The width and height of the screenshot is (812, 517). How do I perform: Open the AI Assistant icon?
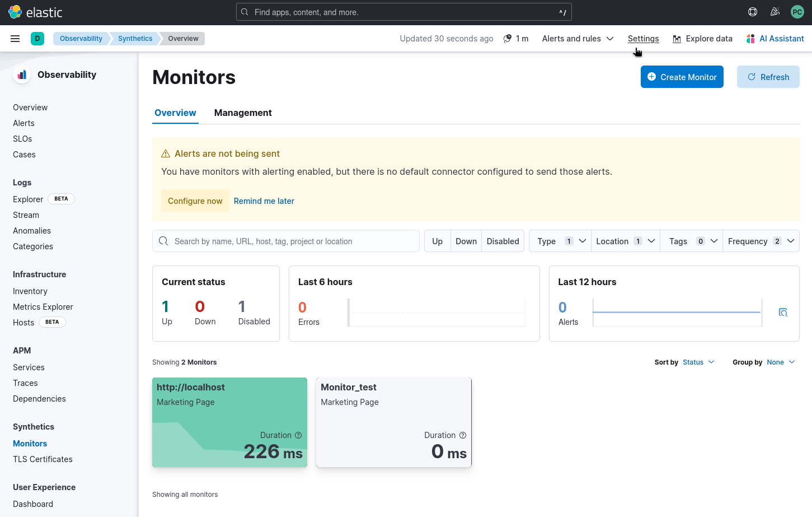(x=750, y=39)
